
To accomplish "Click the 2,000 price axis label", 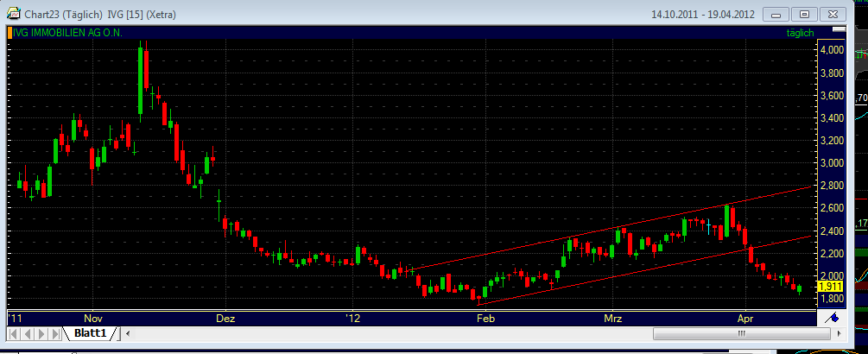I will (833, 275).
